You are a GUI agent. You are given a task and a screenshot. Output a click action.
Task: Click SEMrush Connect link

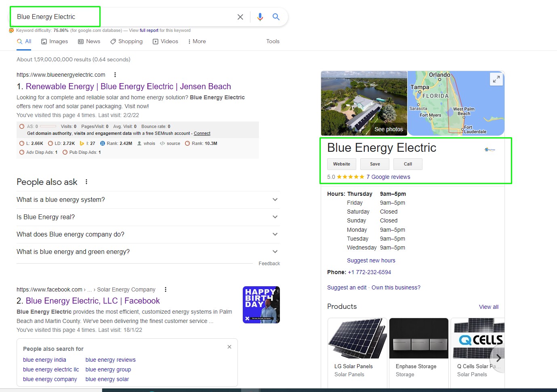tap(202, 133)
